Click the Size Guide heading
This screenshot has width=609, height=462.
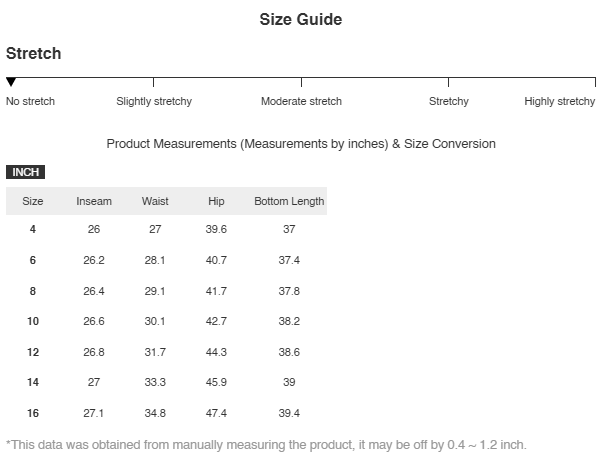(301, 19)
